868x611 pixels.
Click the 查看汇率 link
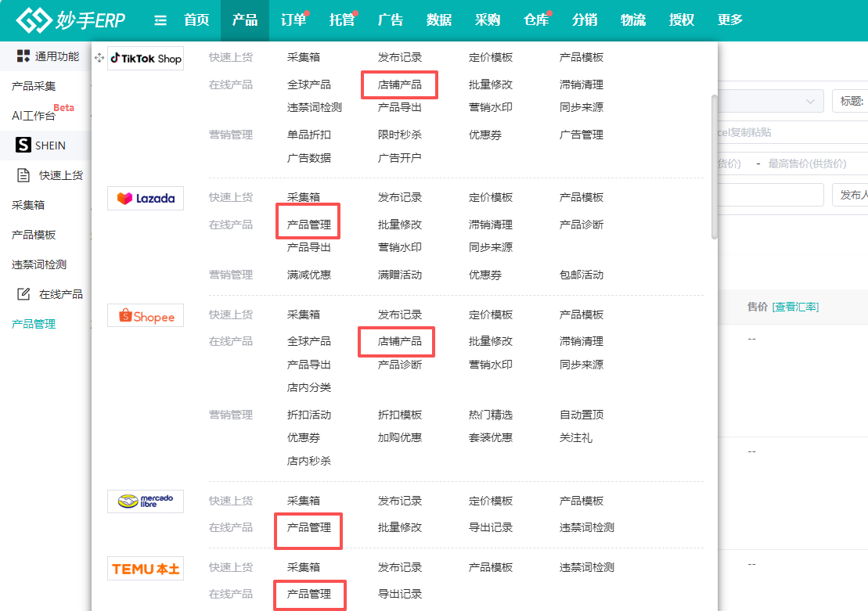[x=795, y=307]
